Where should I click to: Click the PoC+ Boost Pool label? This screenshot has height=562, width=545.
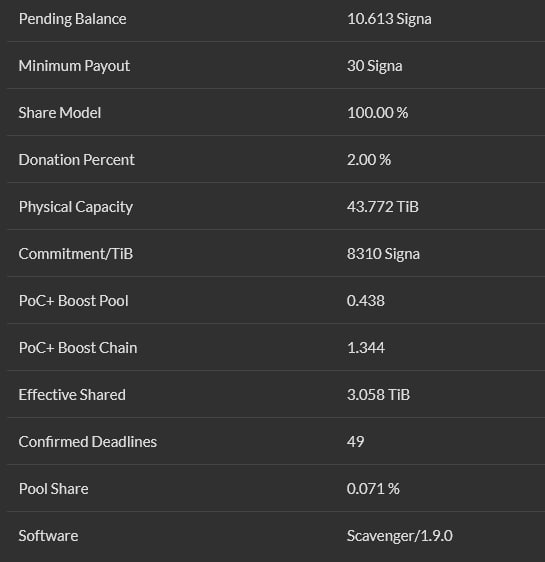pos(73,301)
